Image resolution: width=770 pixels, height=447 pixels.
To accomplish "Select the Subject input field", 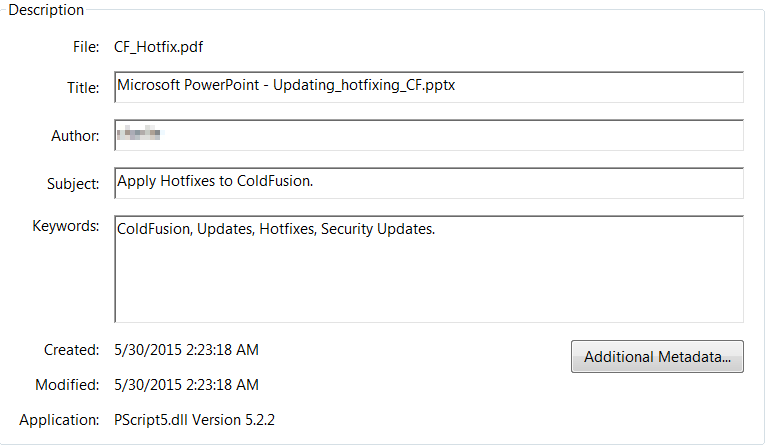I will (x=429, y=183).
